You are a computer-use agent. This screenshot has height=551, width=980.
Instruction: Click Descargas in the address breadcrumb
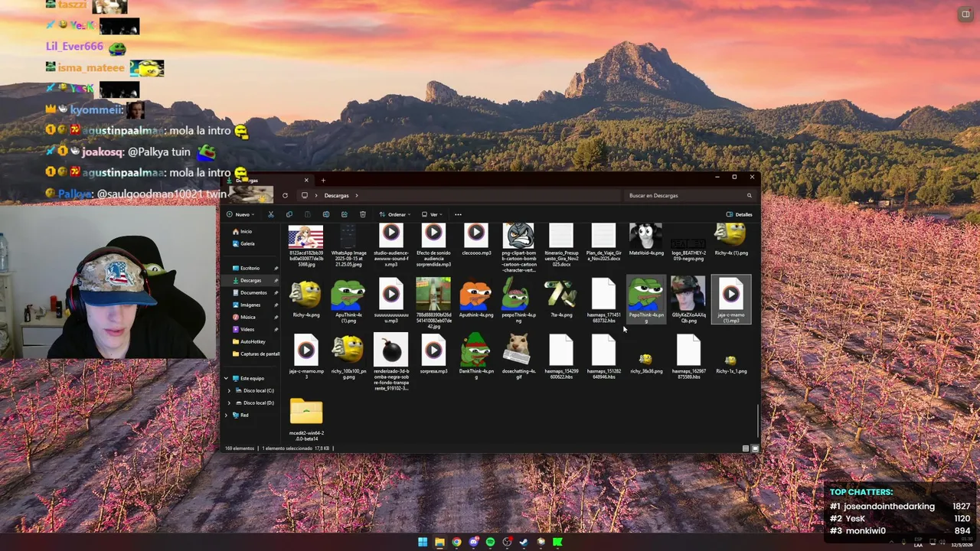pos(336,195)
